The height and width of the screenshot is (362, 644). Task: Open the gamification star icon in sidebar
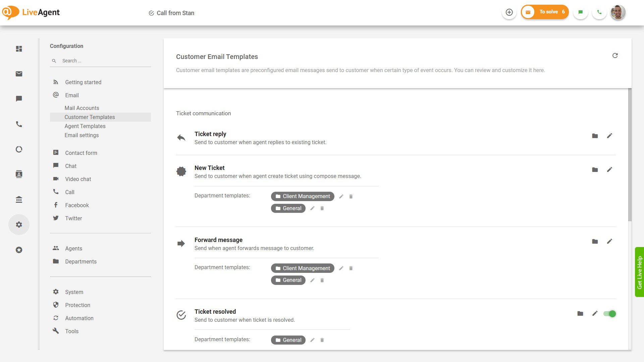[x=19, y=250]
